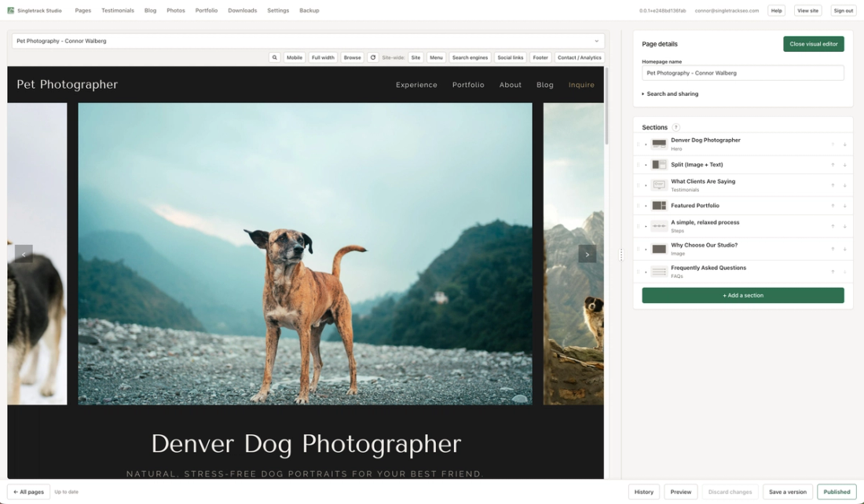Expand the Featured Portfolio section row
The width and height of the screenshot is (864, 504).
pyautogui.click(x=646, y=206)
